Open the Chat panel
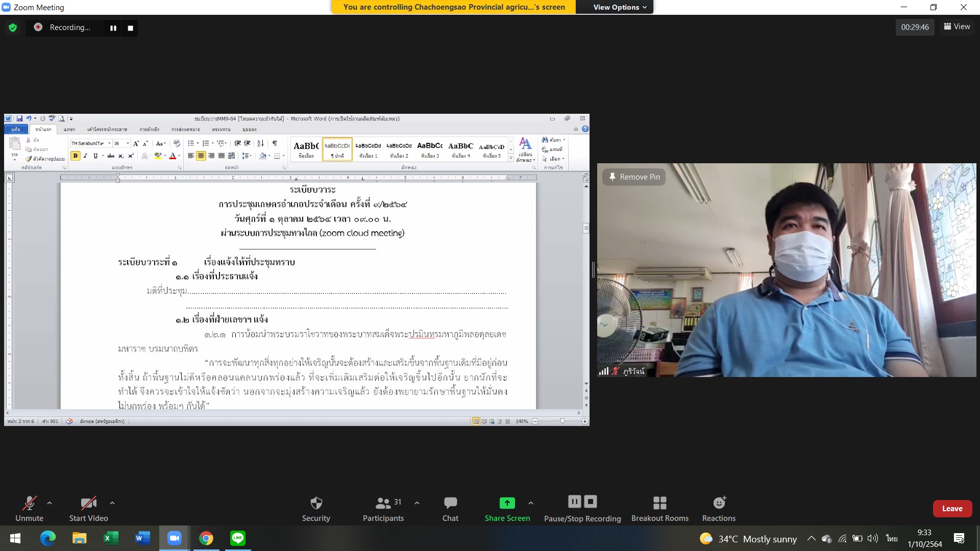 pos(450,509)
